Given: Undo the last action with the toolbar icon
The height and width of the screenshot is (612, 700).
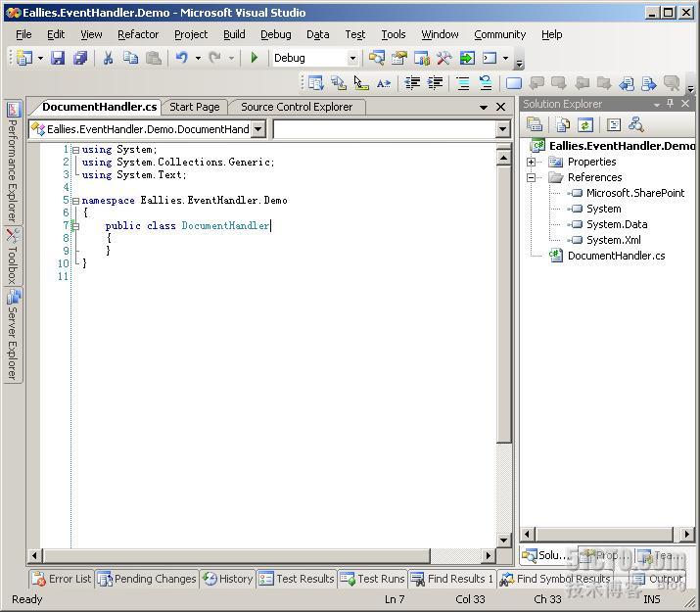Looking at the screenshot, I should pos(182,58).
